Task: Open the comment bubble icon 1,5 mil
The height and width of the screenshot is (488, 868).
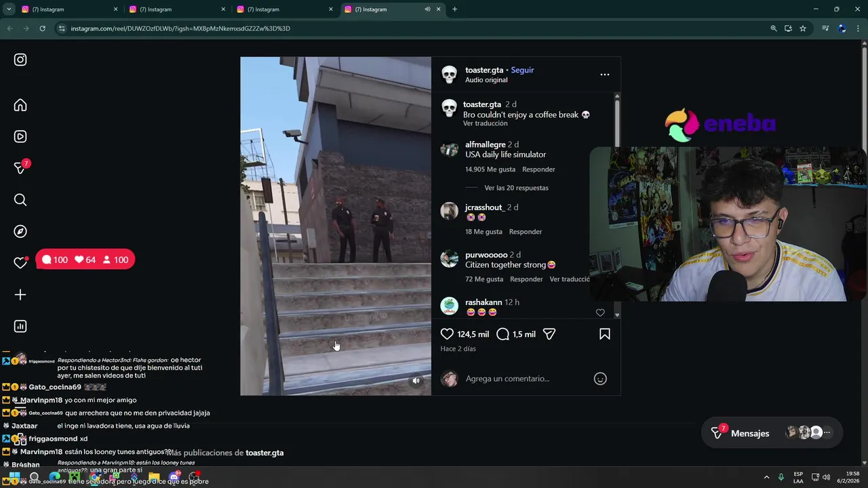Action: click(502, 334)
